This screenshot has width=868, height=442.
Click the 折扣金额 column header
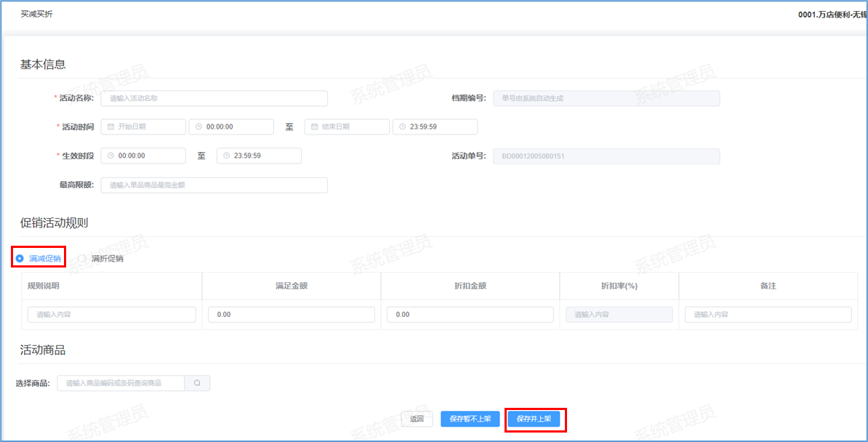[470, 286]
